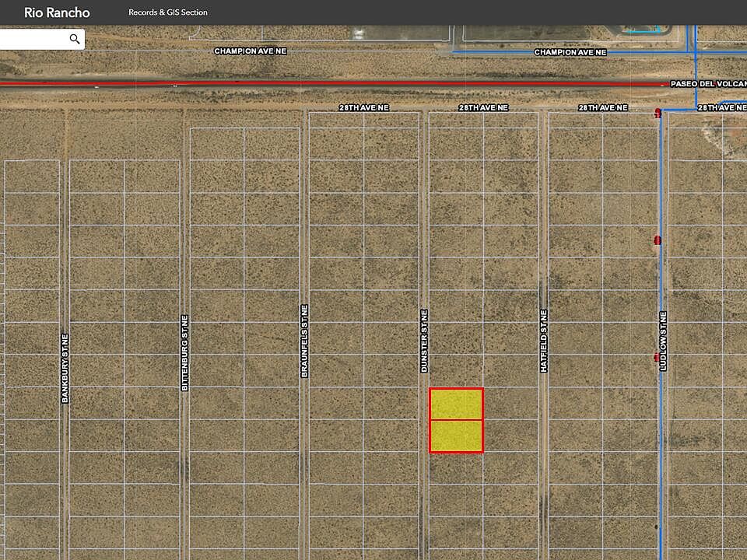Click the HATFIELD ST NE street label

click(x=544, y=341)
